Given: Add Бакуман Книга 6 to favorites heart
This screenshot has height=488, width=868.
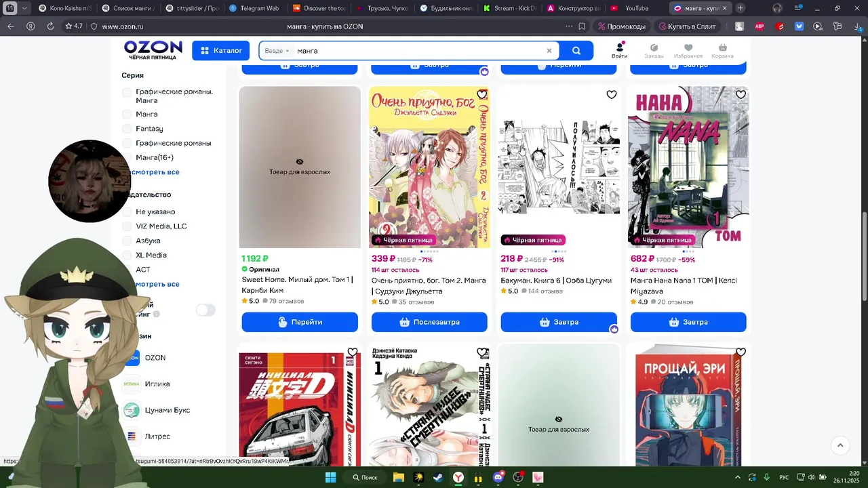Looking at the screenshot, I should click(x=612, y=94).
